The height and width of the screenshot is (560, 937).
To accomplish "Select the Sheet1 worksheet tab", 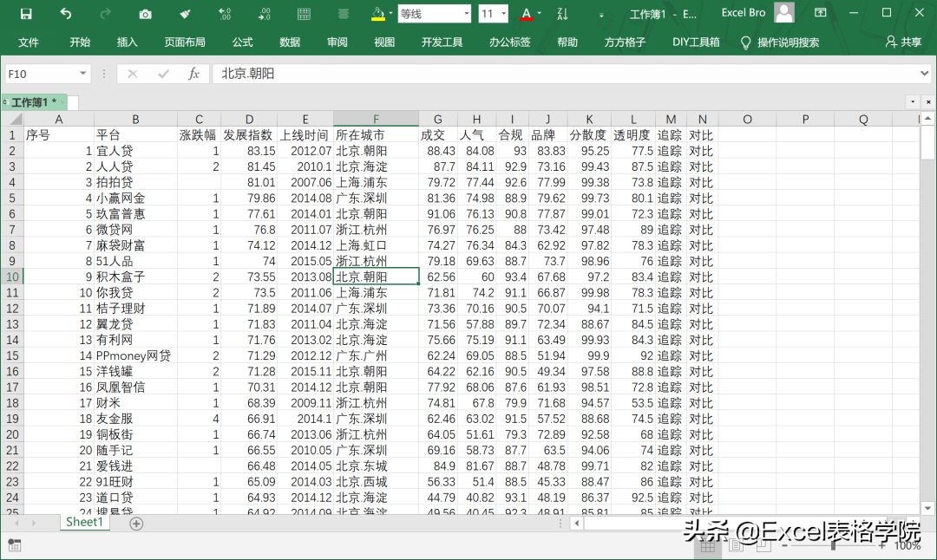I will [x=84, y=523].
